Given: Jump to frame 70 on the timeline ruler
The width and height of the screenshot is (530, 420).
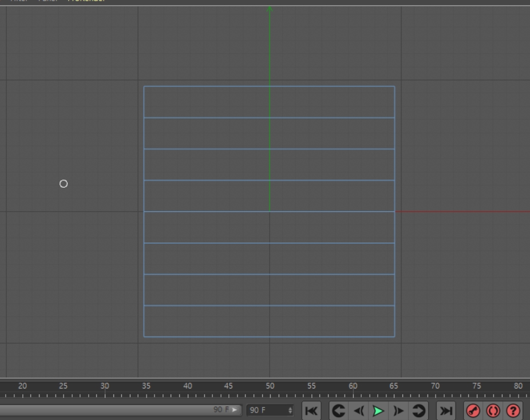Looking at the screenshot, I should click(x=436, y=386).
